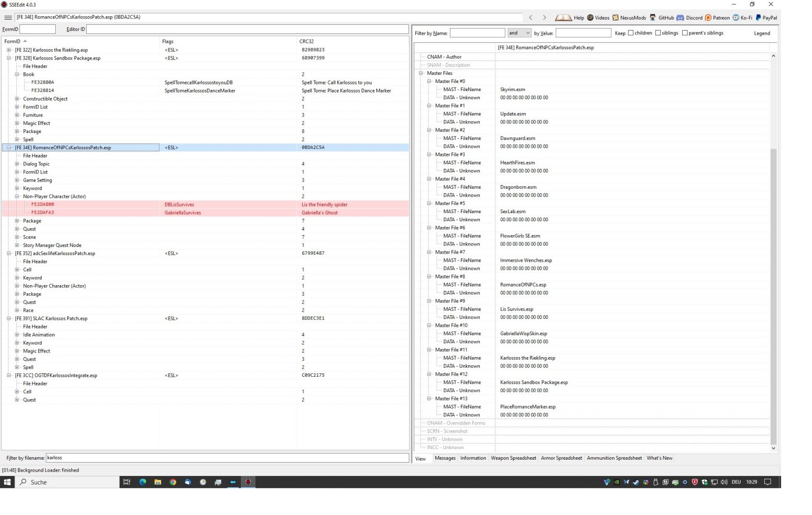Expand the Dialog Topic group

click(17, 164)
